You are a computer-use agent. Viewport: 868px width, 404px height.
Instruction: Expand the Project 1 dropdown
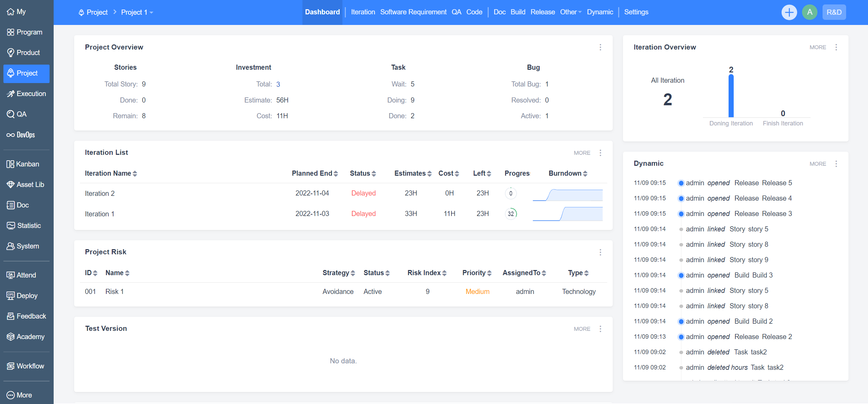[x=137, y=12]
